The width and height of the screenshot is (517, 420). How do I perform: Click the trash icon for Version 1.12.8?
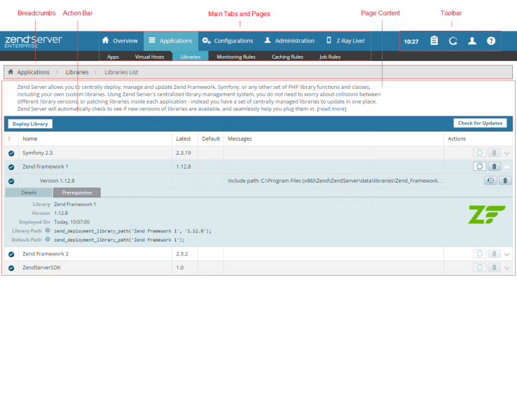click(505, 181)
